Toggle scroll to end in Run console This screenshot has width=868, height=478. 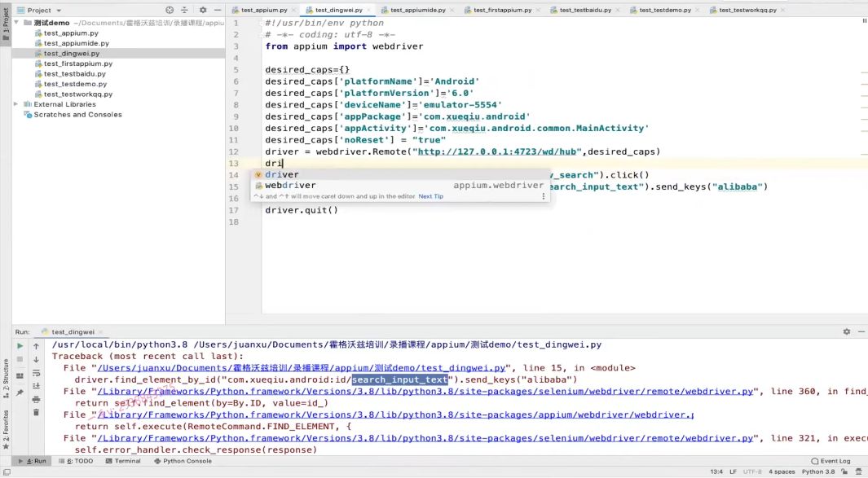click(36, 385)
